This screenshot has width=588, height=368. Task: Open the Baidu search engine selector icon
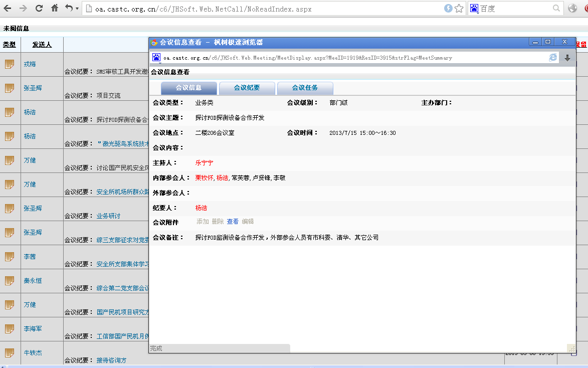(x=474, y=9)
